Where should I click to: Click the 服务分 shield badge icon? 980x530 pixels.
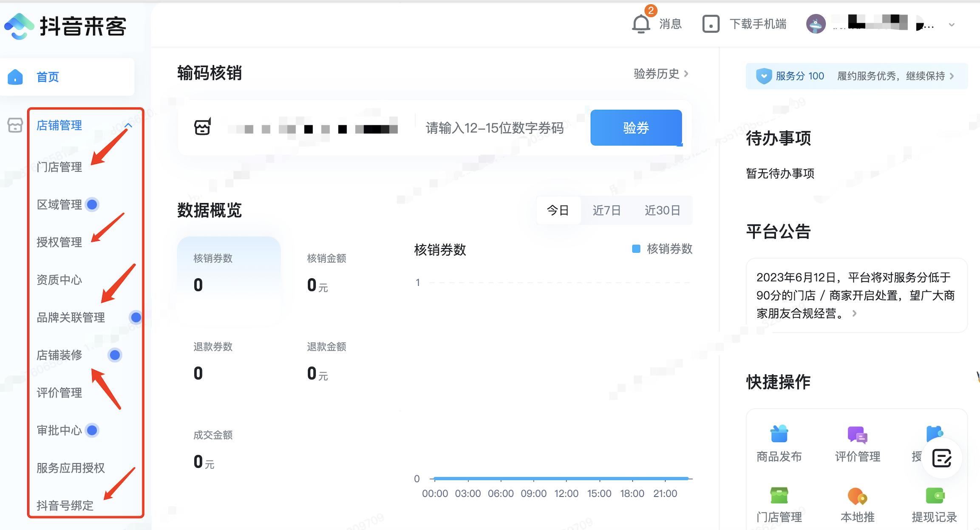click(x=764, y=76)
